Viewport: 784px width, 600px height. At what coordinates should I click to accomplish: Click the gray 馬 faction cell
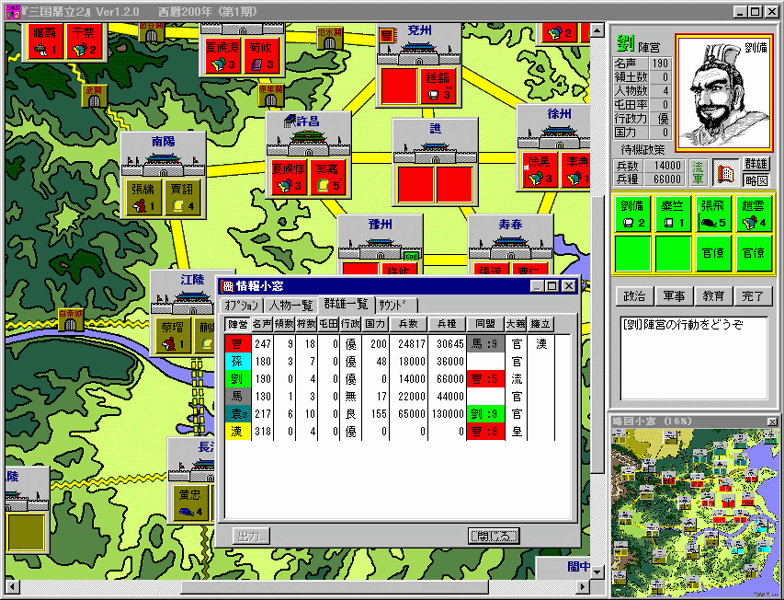[x=238, y=396]
